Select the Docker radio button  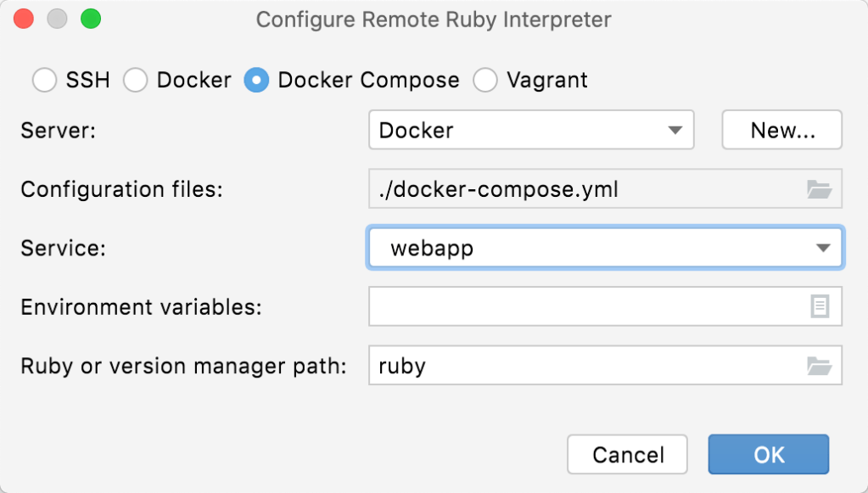(x=136, y=81)
